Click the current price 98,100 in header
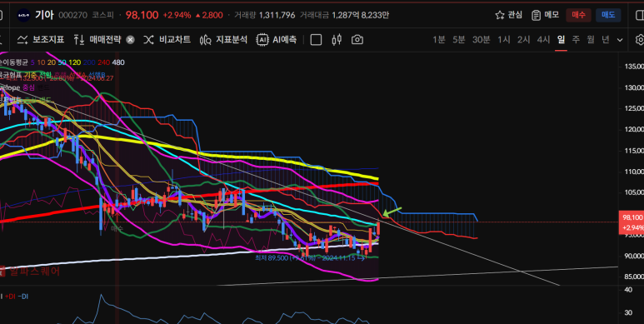Screen dimensions: 644x324 pyautogui.click(x=142, y=15)
